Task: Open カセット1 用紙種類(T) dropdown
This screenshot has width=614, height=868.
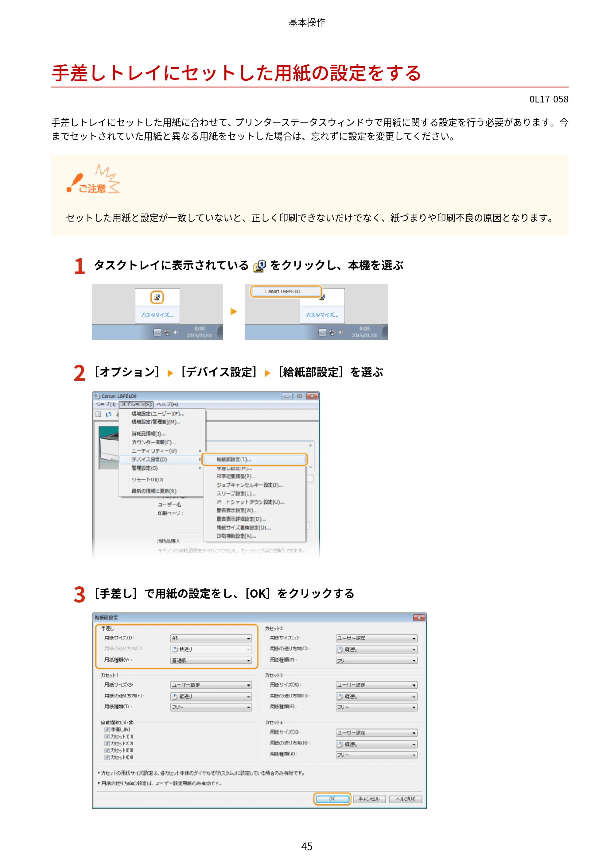Action: (x=211, y=707)
